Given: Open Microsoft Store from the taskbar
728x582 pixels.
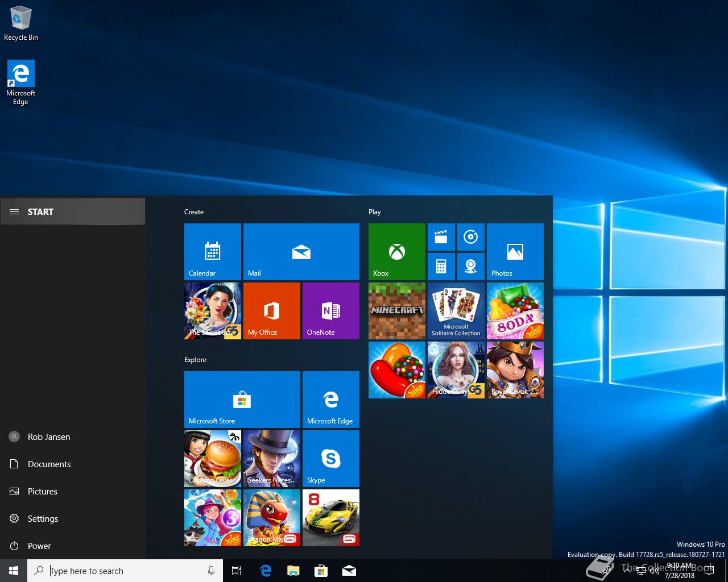Looking at the screenshot, I should point(321,571).
